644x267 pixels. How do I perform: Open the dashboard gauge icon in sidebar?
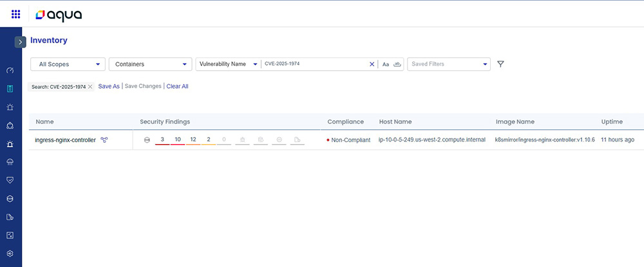pos(10,70)
